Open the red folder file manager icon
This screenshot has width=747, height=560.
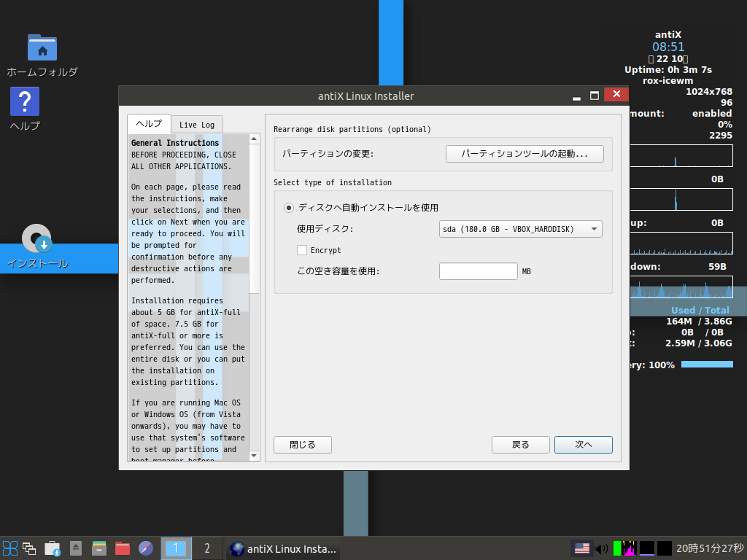[x=123, y=548]
